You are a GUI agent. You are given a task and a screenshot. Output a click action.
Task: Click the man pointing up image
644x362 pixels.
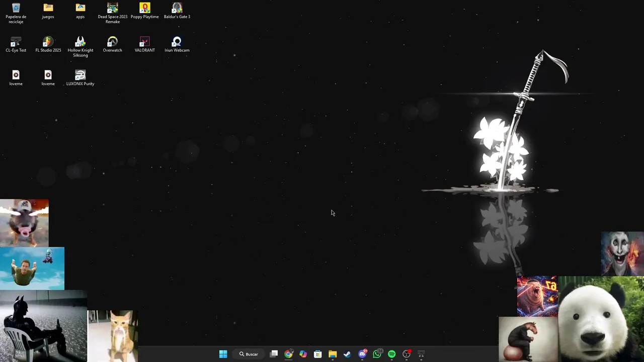[x=32, y=268]
